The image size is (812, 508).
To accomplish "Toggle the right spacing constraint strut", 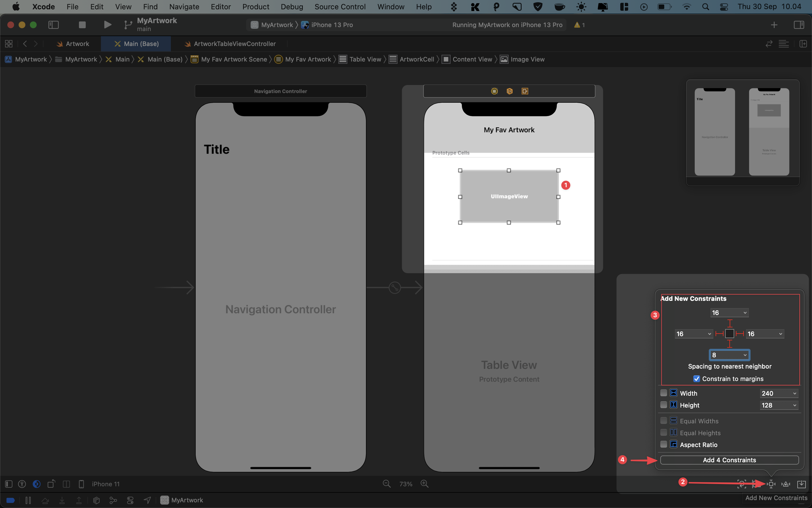I will click(x=740, y=334).
